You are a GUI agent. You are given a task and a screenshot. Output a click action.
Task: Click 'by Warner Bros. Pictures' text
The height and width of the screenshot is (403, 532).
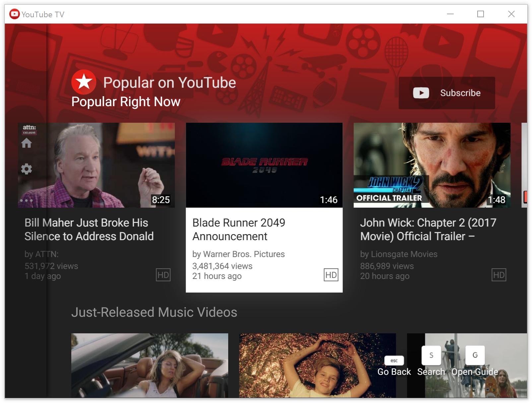(x=238, y=254)
